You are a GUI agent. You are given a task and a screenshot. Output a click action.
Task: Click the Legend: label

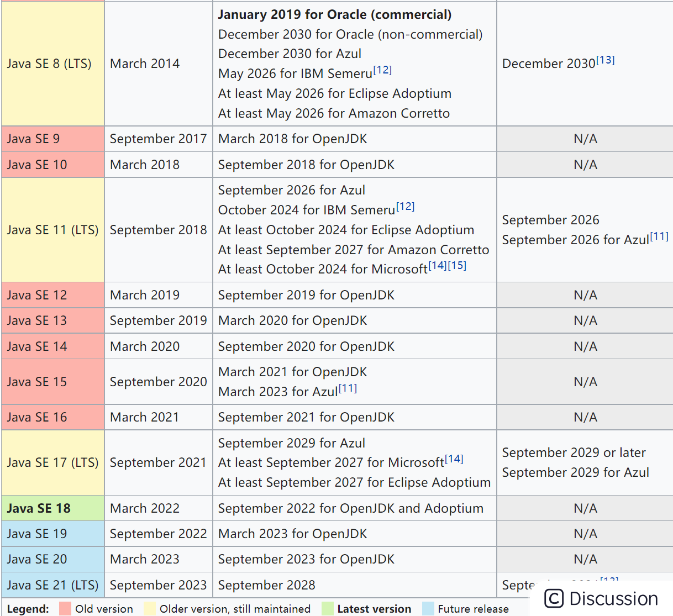click(x=28, y=609)
